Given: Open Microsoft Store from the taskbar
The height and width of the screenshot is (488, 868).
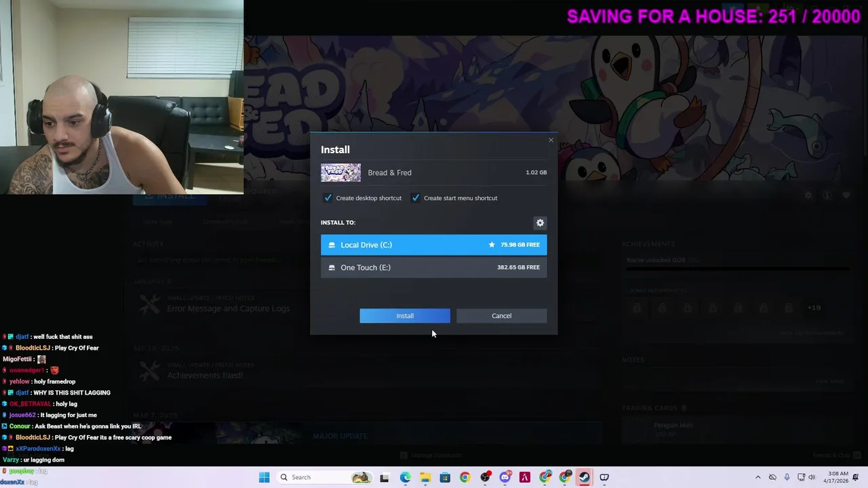Looking at the screenshot, I should tap(445, 477).
